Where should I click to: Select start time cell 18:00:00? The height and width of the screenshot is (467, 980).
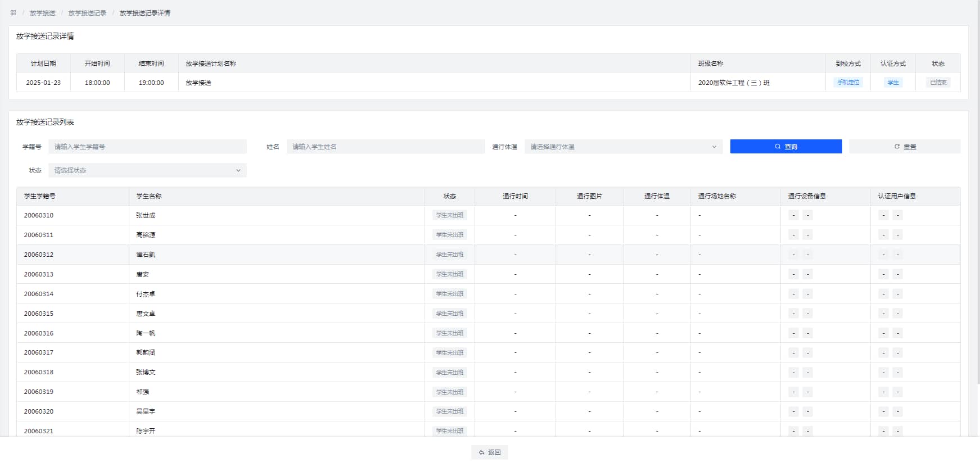[97, 83]
